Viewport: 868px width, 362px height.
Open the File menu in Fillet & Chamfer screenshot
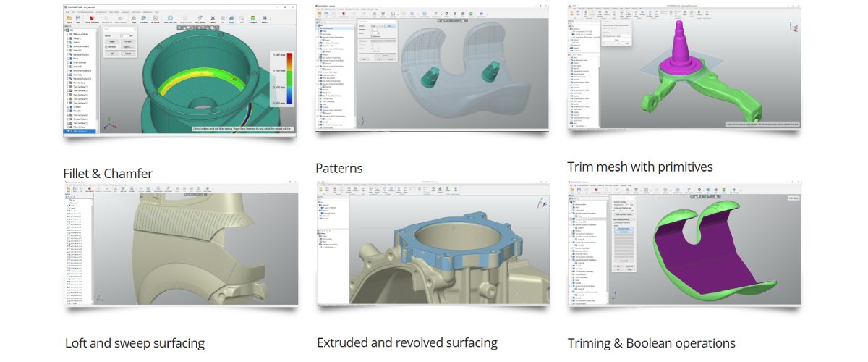point(67,12)
